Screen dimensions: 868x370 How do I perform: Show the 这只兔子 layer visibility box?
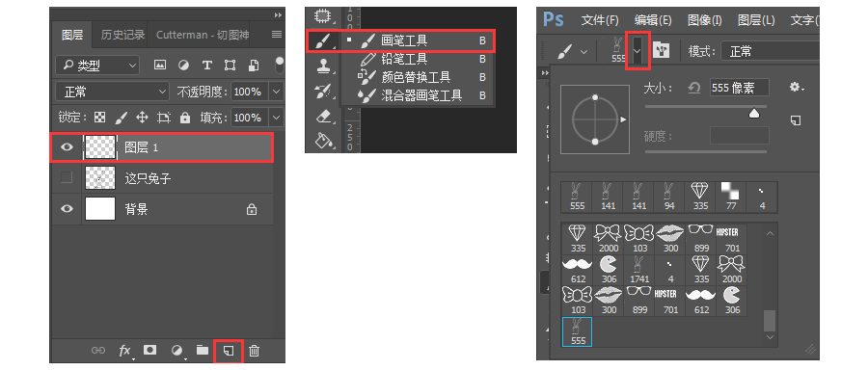(67, 177)
